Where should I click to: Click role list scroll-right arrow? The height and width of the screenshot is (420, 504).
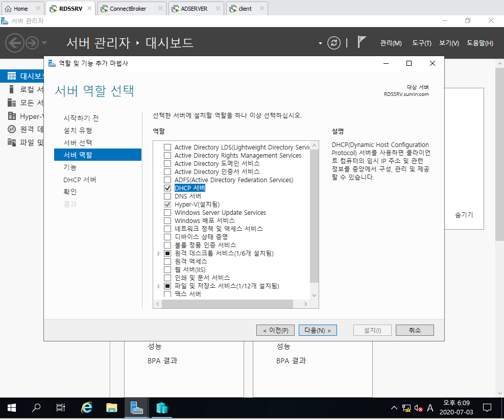(306, 304)
